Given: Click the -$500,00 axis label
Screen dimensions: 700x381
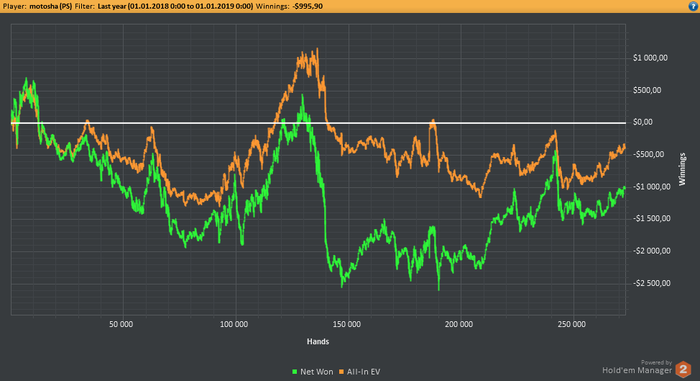Looking at the screenshot, I should 649,155.
